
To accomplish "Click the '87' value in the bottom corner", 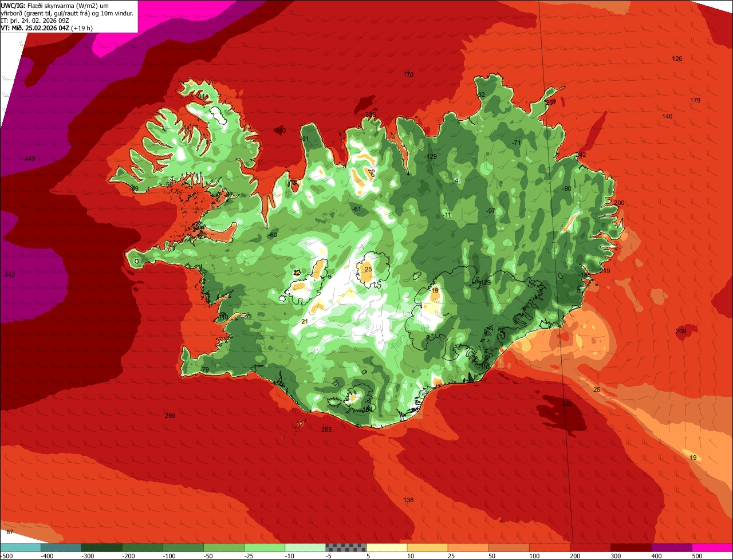I will 10,533.
